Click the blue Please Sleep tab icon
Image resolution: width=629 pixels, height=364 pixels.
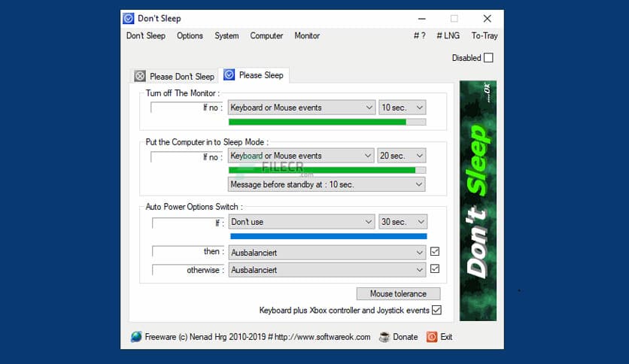pyautogui.click(x=229, y=75)
